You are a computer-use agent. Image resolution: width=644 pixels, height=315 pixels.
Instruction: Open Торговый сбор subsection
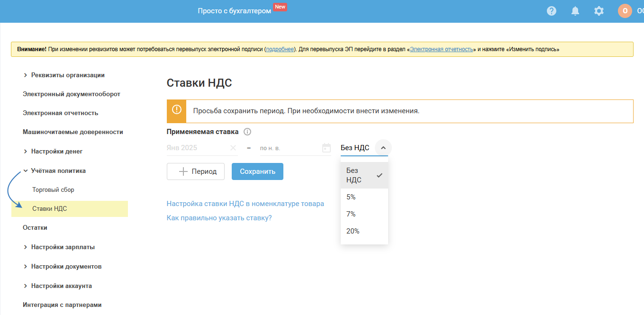pos(53,190)
